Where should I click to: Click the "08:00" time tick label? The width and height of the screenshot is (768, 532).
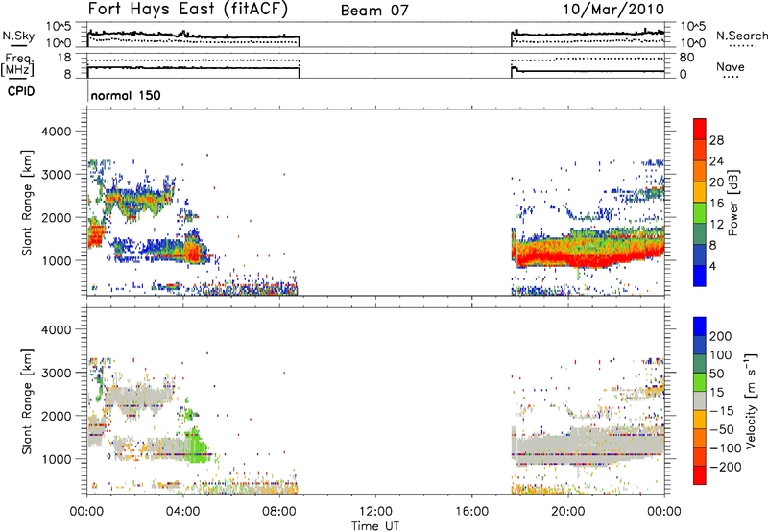278,512
